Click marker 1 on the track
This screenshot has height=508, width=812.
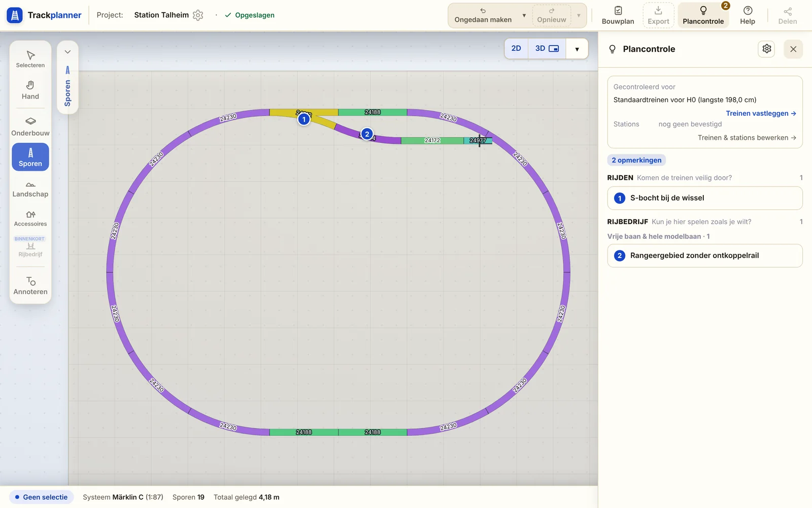(x=304, y=119)
